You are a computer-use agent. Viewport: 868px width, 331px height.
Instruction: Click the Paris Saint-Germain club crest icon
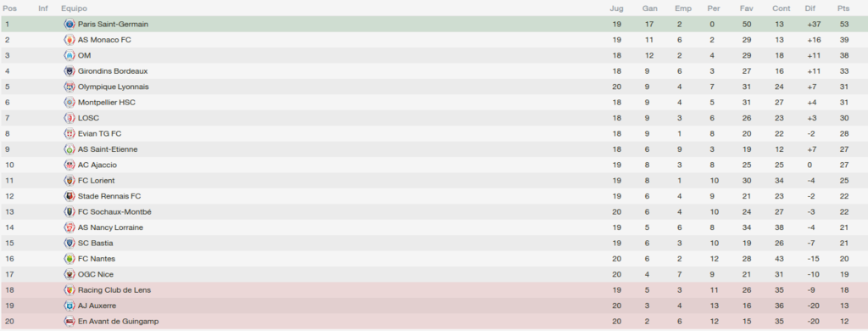pos(70,24)
